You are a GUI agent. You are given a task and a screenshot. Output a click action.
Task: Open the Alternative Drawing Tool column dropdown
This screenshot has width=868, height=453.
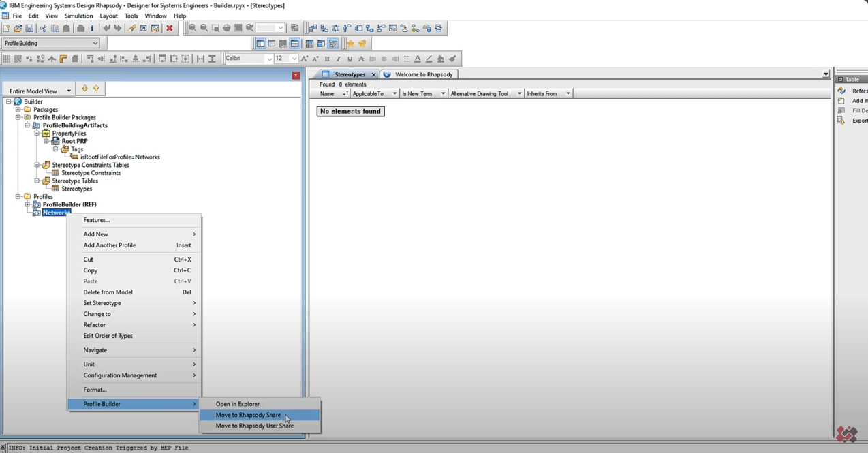[519, 94]
